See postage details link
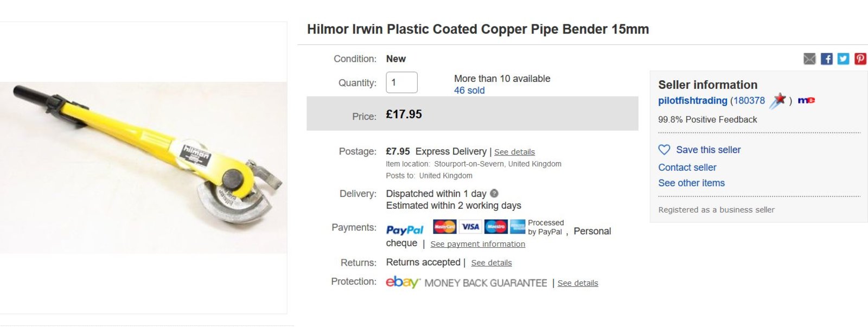Screen dimensions: 868x327 514,152
